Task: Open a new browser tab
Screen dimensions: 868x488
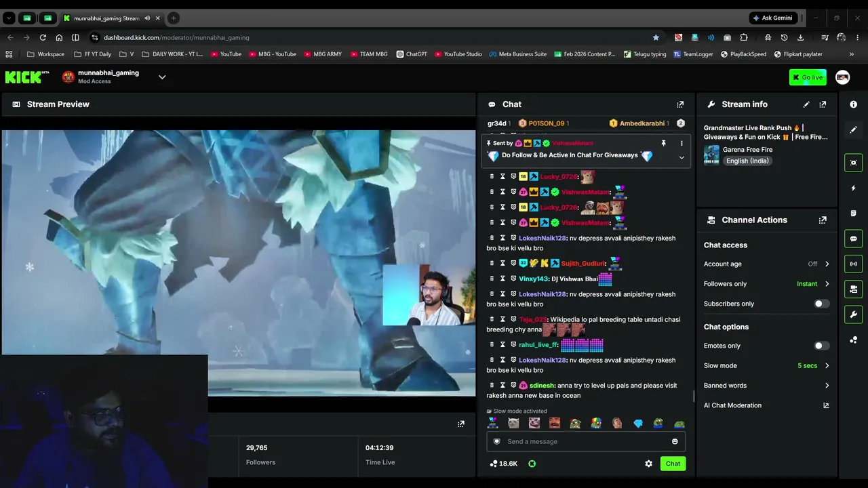Action: point(174,18)
